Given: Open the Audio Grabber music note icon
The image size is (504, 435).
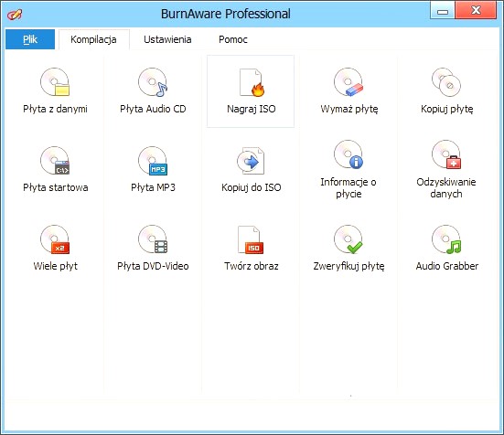Looking at the screenshot, I should (446, 239).
